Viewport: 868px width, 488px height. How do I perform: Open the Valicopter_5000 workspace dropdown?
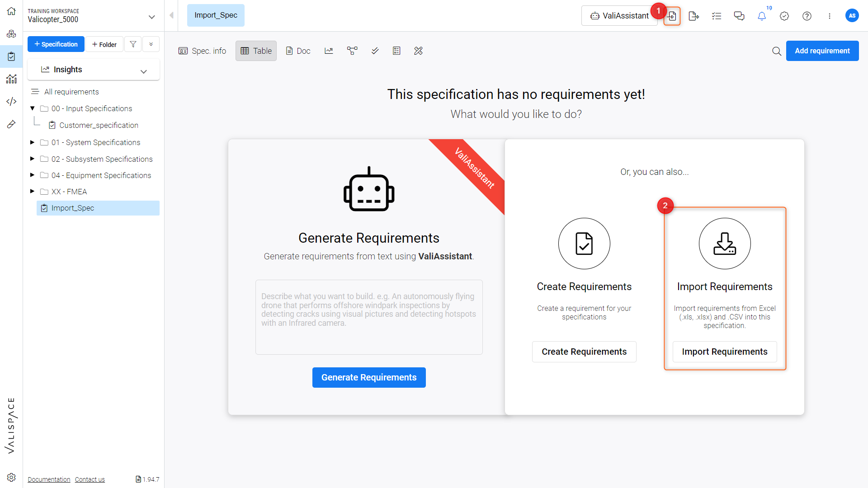tap(152, 17)
